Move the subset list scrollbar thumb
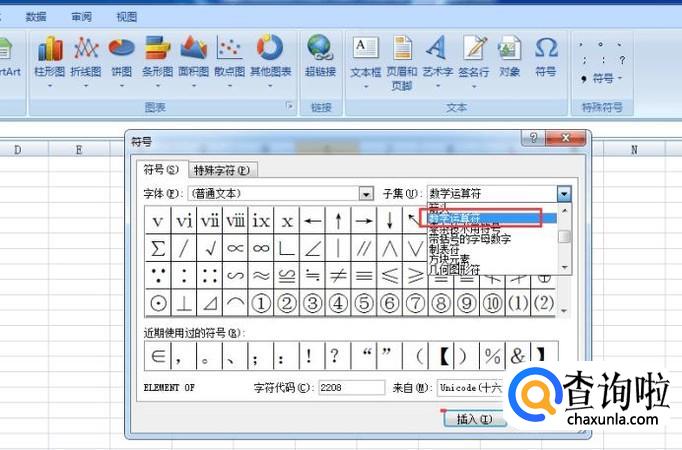The height and width of the screenshot is (450, 682). [564, 237]
